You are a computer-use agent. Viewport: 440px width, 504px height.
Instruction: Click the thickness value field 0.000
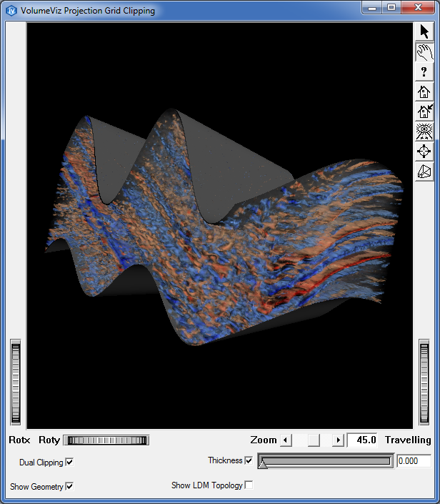point(414,462)
